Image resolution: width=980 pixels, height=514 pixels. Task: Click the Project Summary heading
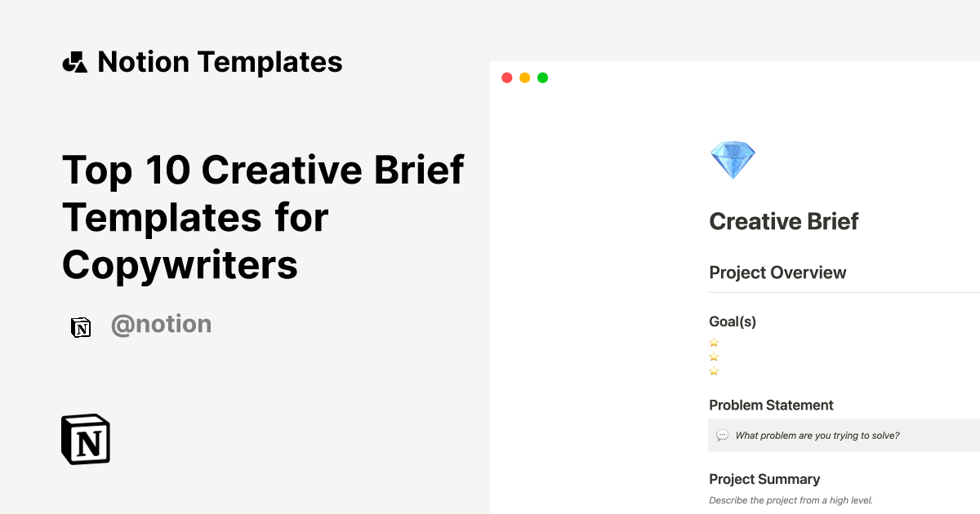pos(764,479)
